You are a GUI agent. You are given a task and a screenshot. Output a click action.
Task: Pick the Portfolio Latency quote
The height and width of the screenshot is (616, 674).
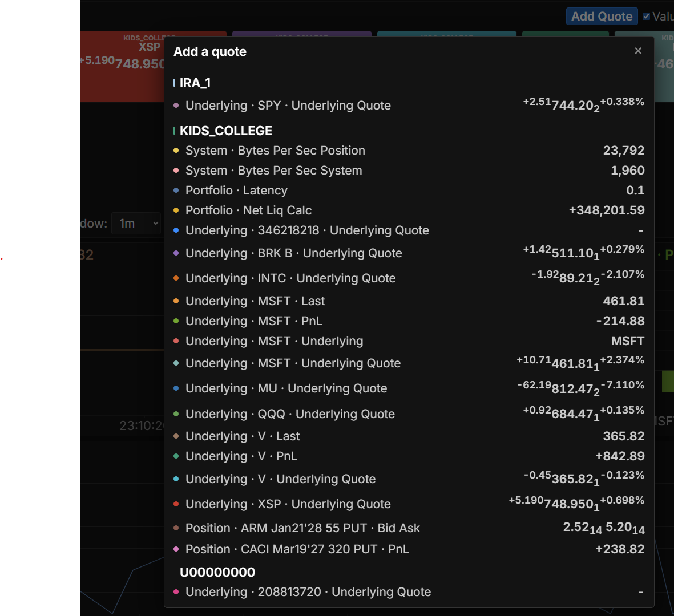tap(409, 191)
